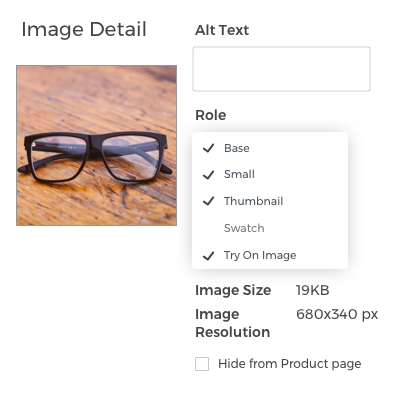The image size is (400, 400).
Task: Deselect the Base role option
Action: pyautogui.click(x=270, y=148)
